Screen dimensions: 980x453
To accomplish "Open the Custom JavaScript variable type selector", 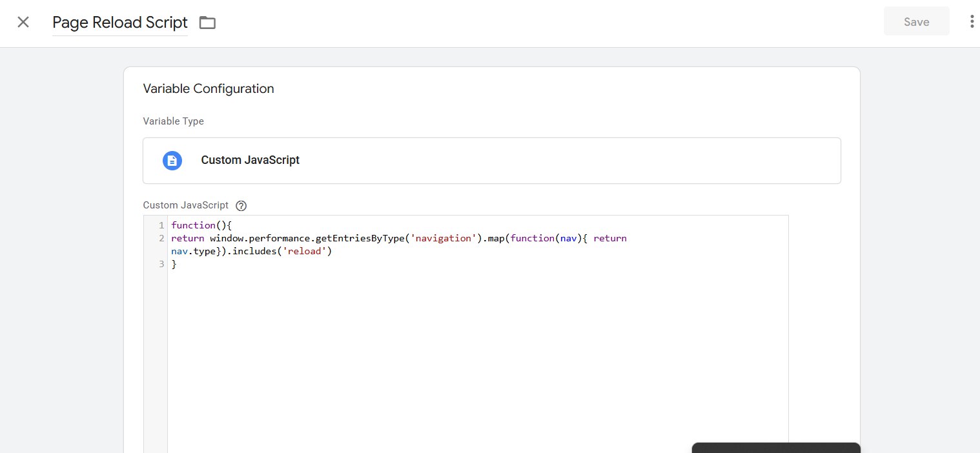I will 491,161.
